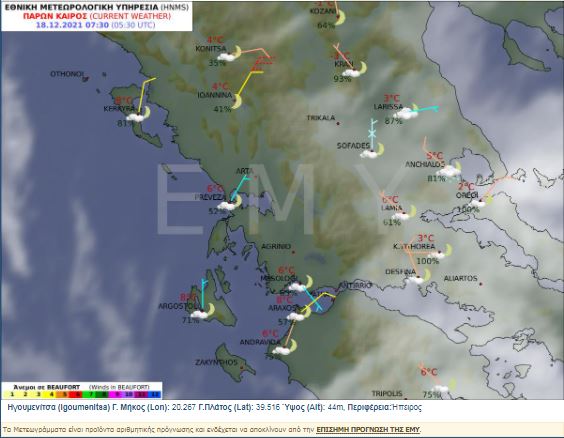Screen dimensions: 564x438
Task: Click the ANTIRRIO station label
Action: tap(355, 285)
